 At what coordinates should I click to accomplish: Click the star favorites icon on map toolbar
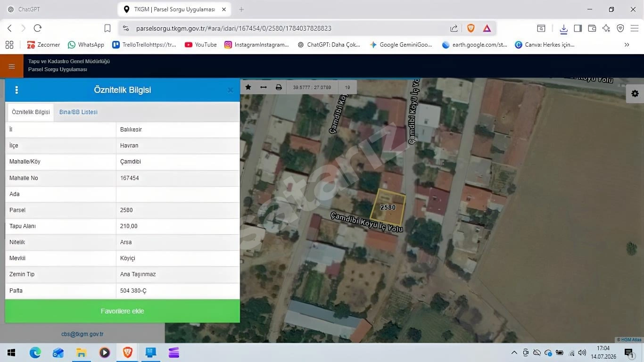click(x=248, y=87)
